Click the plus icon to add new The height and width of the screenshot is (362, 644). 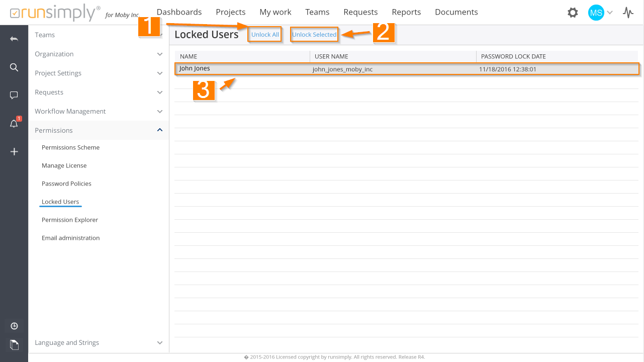[x=14, y=151]
